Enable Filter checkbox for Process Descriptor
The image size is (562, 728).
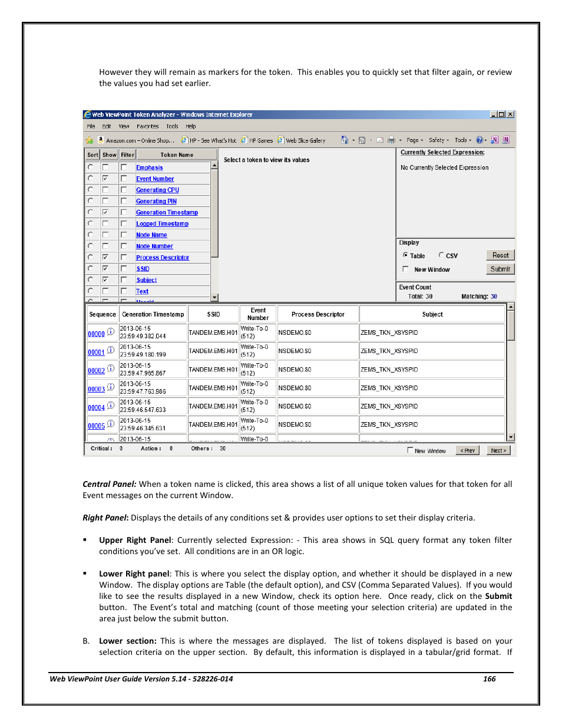(124, 256)
